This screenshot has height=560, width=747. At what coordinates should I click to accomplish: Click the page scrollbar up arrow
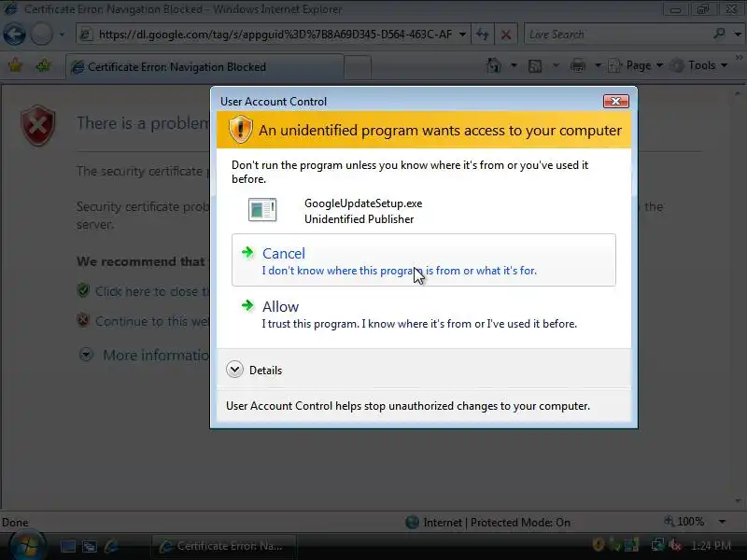coord(738,93)
